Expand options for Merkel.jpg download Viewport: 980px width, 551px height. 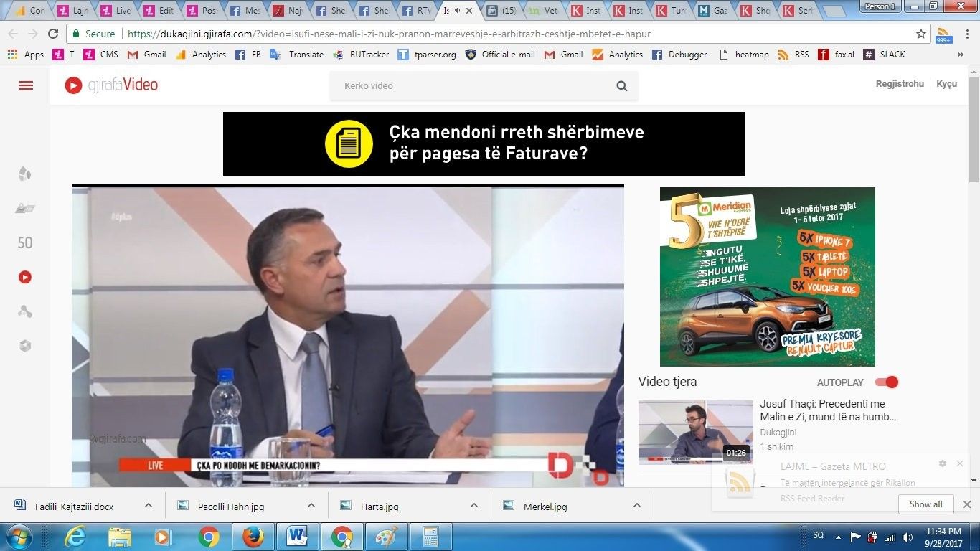(x=637, y=506)
